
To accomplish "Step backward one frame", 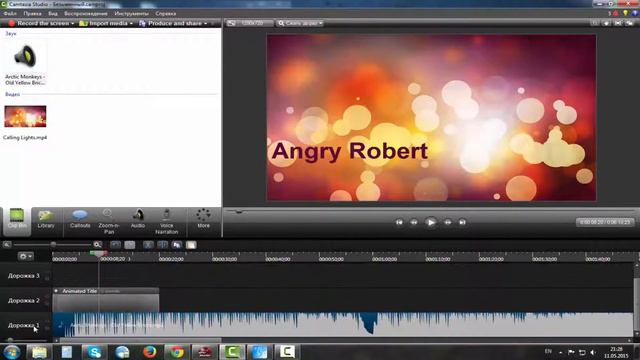I will pos(414,222).
